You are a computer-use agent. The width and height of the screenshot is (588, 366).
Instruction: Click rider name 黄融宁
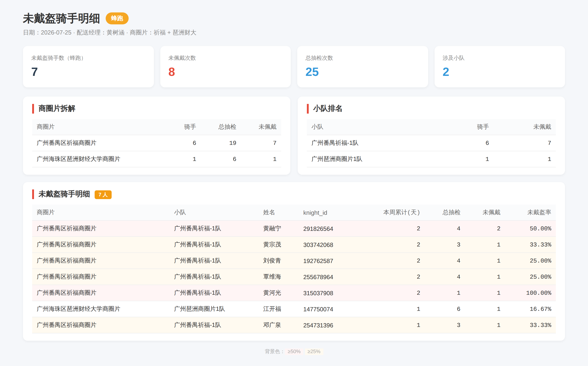click(x=272, y=229)
